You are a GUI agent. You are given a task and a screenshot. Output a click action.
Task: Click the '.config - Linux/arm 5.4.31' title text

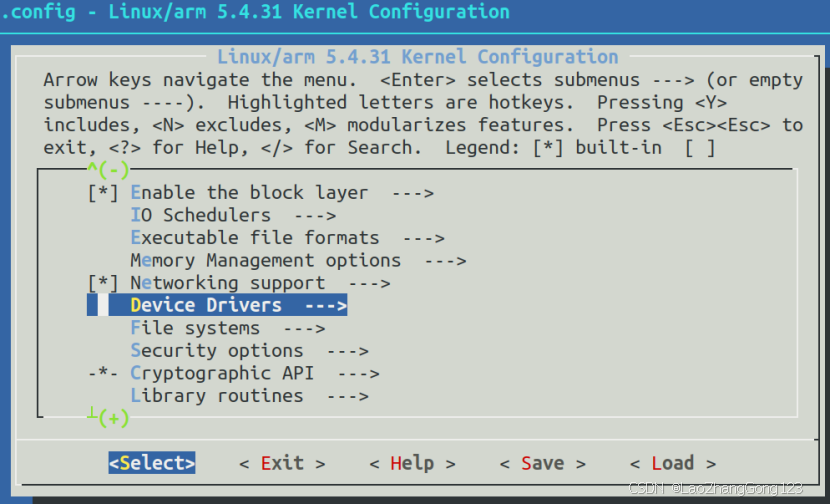pyautogui.click(x=141, y=12)
